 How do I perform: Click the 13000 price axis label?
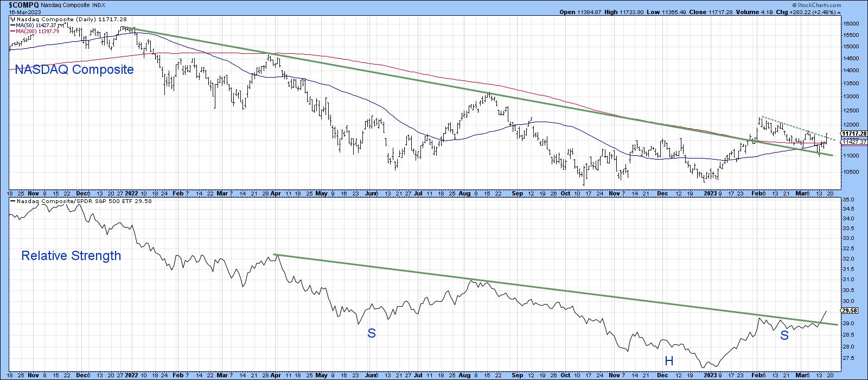pyautogui.click(x=850, y=97)
